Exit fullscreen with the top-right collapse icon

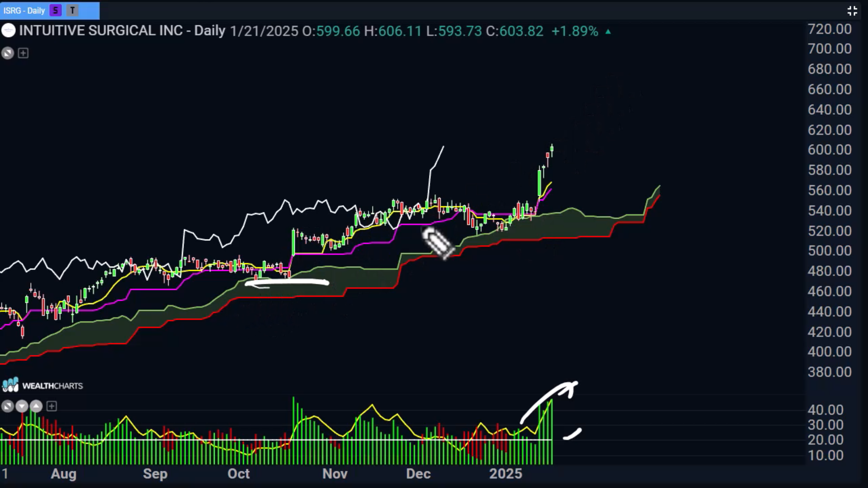pos(852,11)
